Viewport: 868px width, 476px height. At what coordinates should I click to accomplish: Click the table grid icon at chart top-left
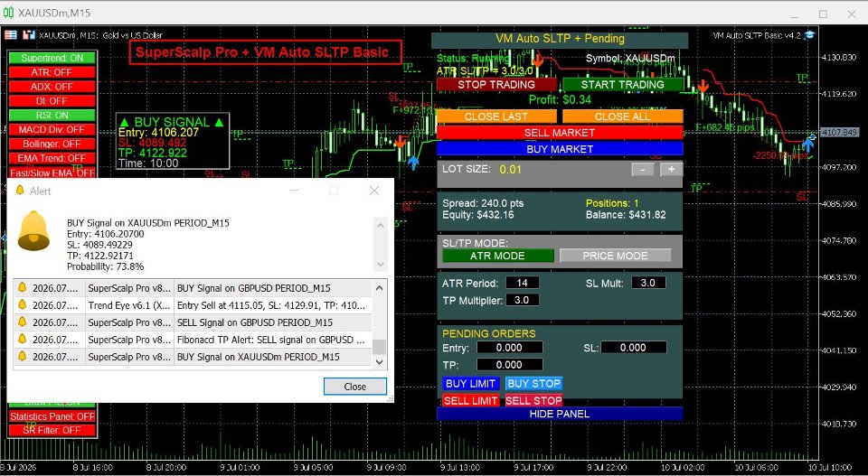11,35
